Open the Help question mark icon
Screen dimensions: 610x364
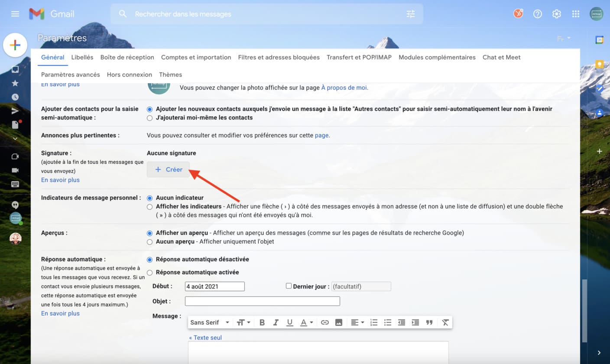coord(538,14)
